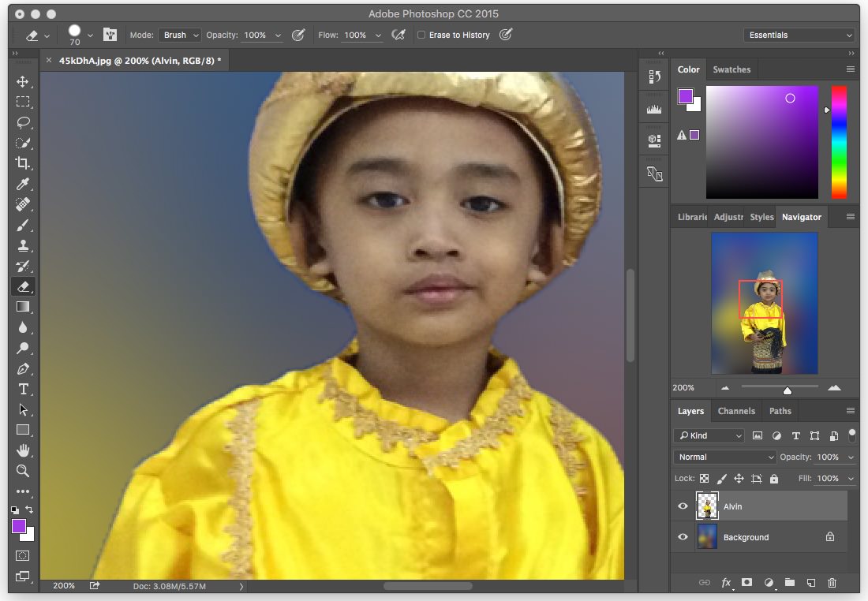Select the Eyedropper tool
The image size is (868, 601).
coord(23,184)
